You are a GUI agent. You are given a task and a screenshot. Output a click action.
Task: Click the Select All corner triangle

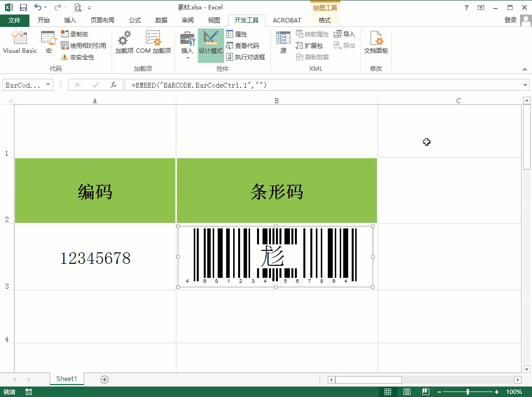click(x=10, y=101)
